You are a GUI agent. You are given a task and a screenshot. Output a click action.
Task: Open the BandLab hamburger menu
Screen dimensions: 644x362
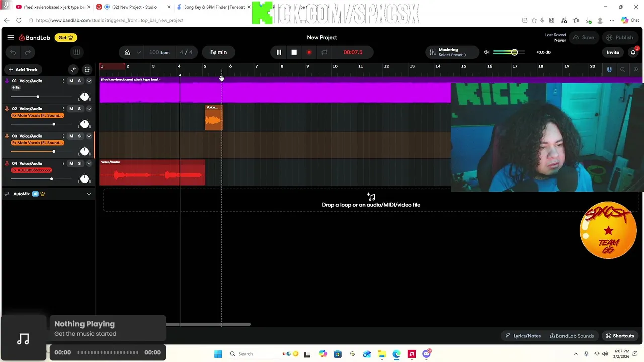[x=11, y=38]
